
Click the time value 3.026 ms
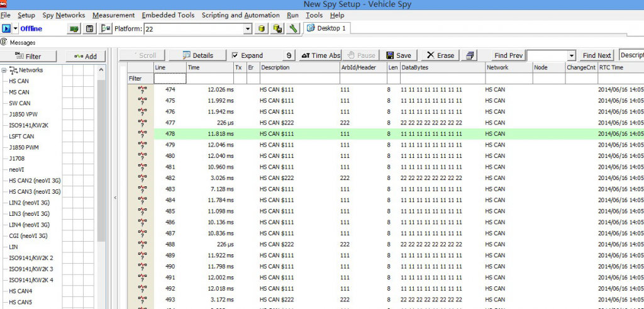(x=222, y=178)
